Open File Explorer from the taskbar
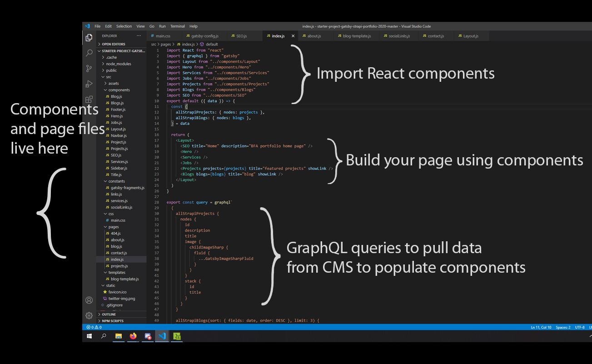Viewport: 592px width, 364px height. [x=119, y=336]
